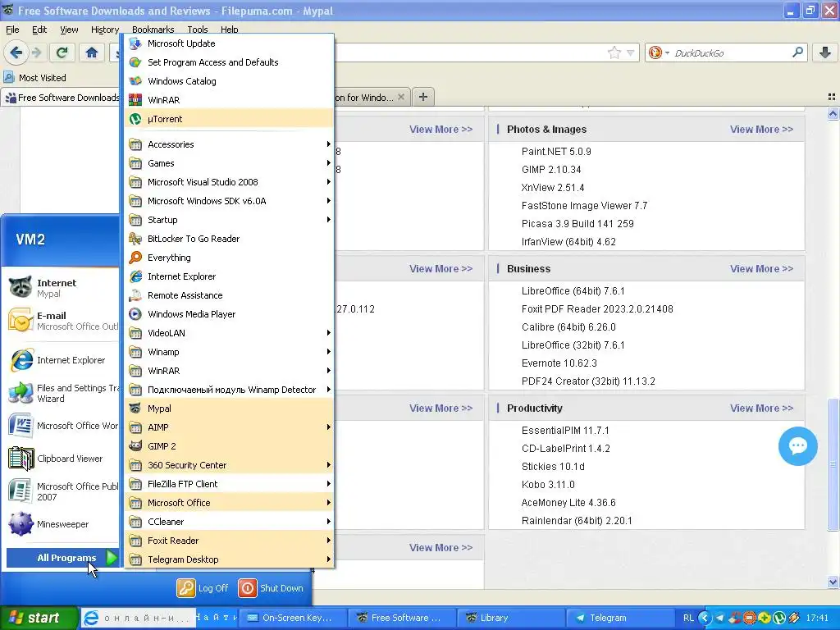Image resolution: width=840 pixels, height=630 pixels.
Task: Open Set Program Access and Defaults
Action: point(230,62)
